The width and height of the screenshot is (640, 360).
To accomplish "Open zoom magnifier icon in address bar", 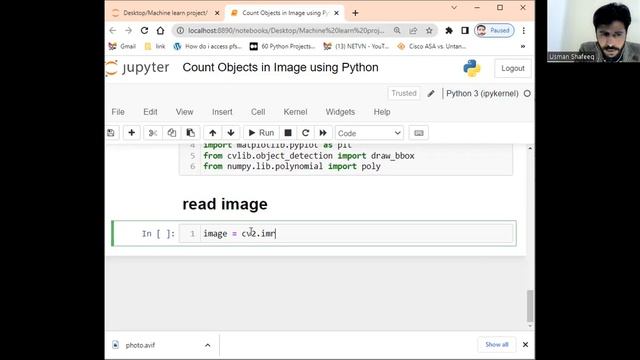I will 397,31.
